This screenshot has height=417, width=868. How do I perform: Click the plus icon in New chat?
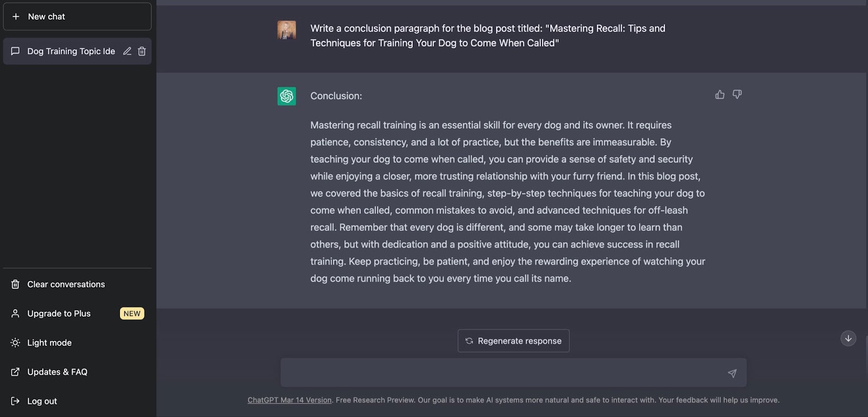pos(16,17)
